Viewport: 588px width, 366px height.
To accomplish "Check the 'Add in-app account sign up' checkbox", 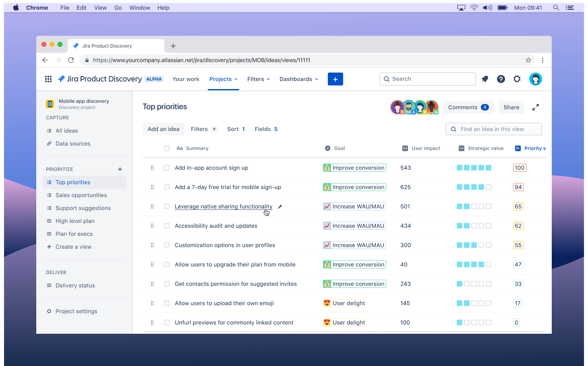I will (167, 168).
